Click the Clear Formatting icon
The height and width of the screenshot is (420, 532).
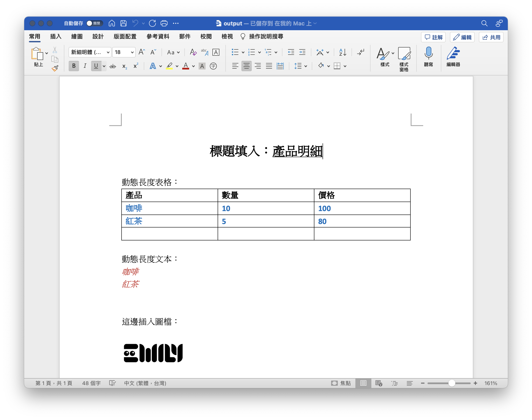tap(193, 52)
